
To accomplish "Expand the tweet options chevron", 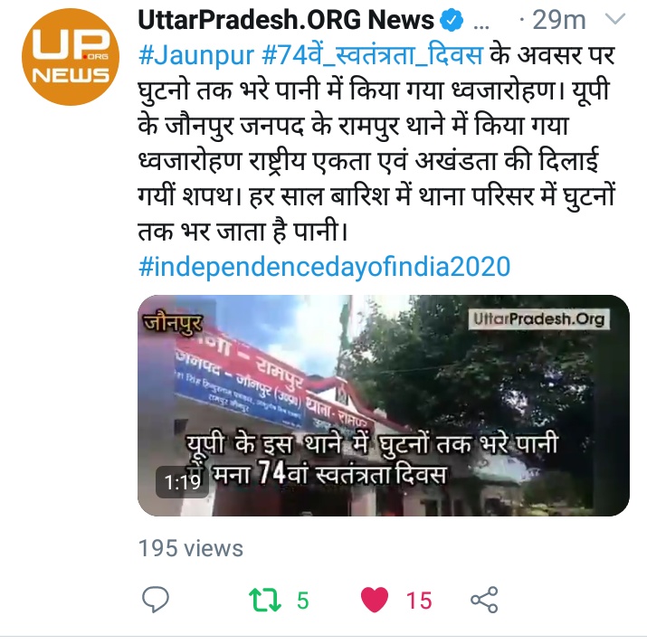I will [x=615, y=19].
